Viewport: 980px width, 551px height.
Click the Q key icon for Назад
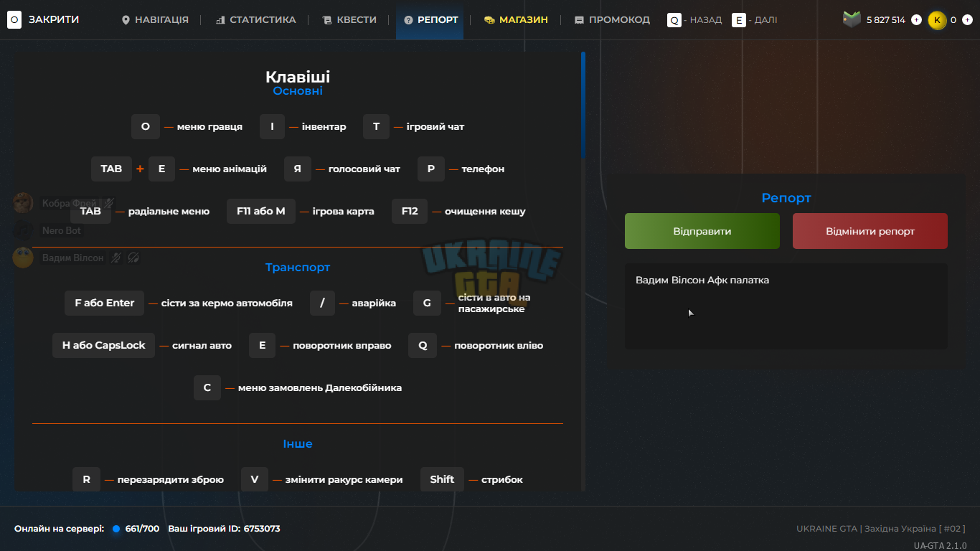tap(674, 20)
